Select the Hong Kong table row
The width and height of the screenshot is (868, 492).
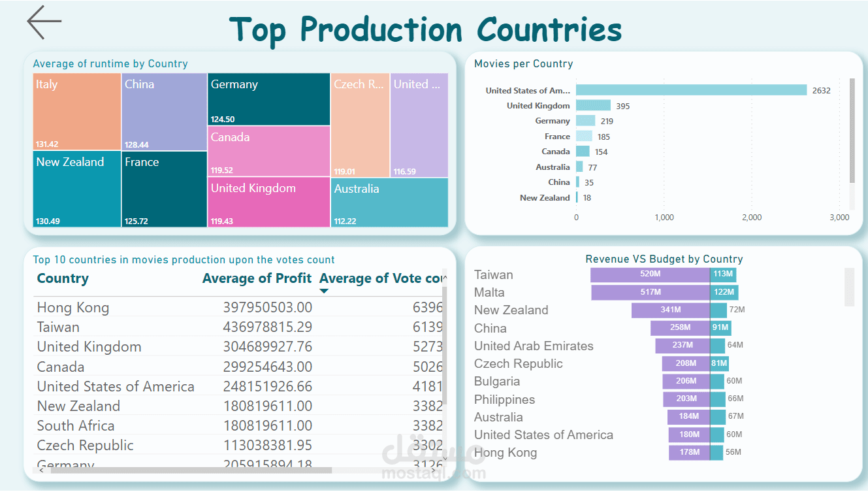click(239, 307)
